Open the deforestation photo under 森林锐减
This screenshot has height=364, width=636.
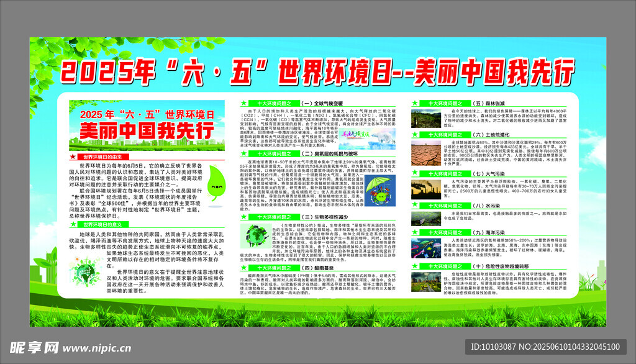(425, 117)
